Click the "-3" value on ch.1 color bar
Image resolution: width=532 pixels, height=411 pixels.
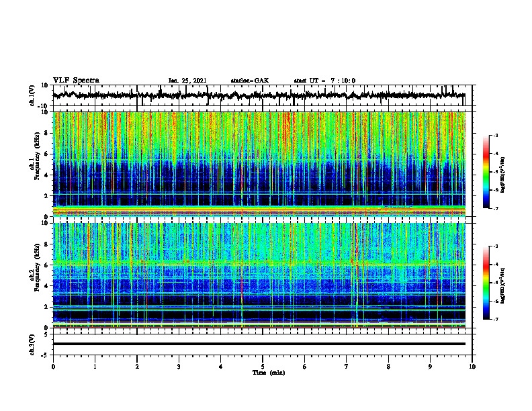click(495, 135)
